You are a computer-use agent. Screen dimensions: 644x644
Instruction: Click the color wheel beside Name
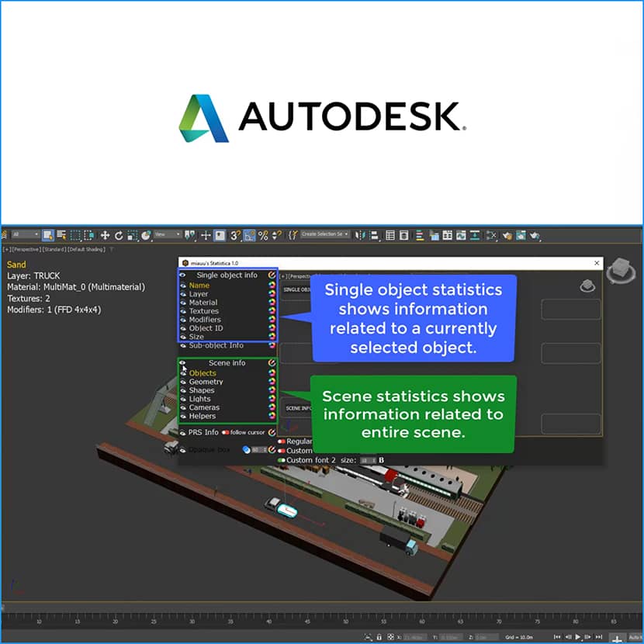272,285
